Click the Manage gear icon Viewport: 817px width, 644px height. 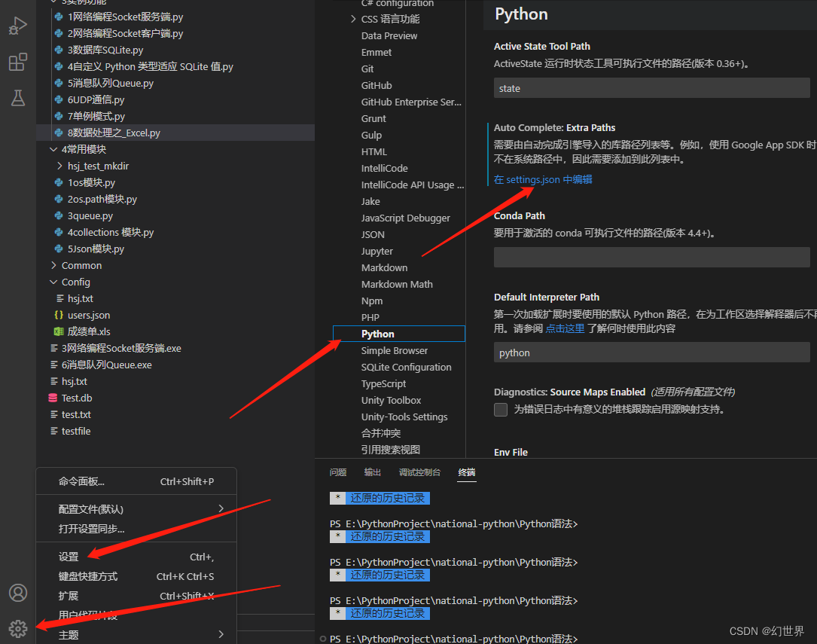[x=18, y=628]
